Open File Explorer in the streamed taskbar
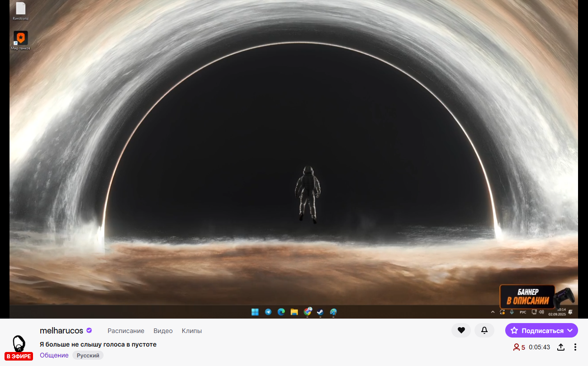Screen dimensions: 588x366 294,312
